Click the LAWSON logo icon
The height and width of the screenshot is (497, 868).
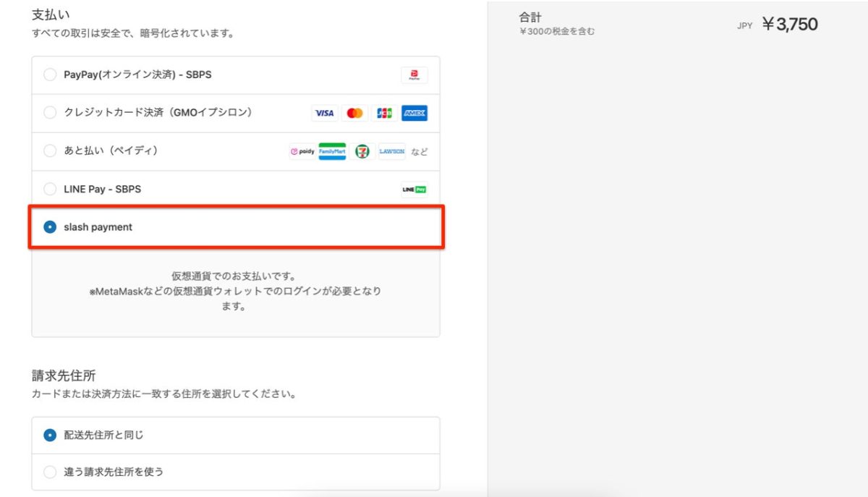click(x=391, y=152)
